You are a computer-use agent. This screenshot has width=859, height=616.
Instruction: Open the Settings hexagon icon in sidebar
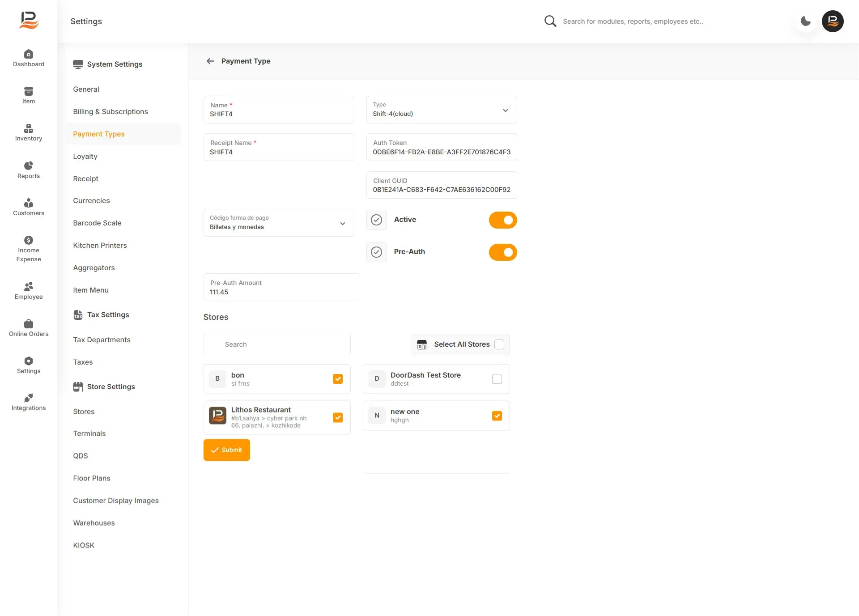(x=29, y=361)
